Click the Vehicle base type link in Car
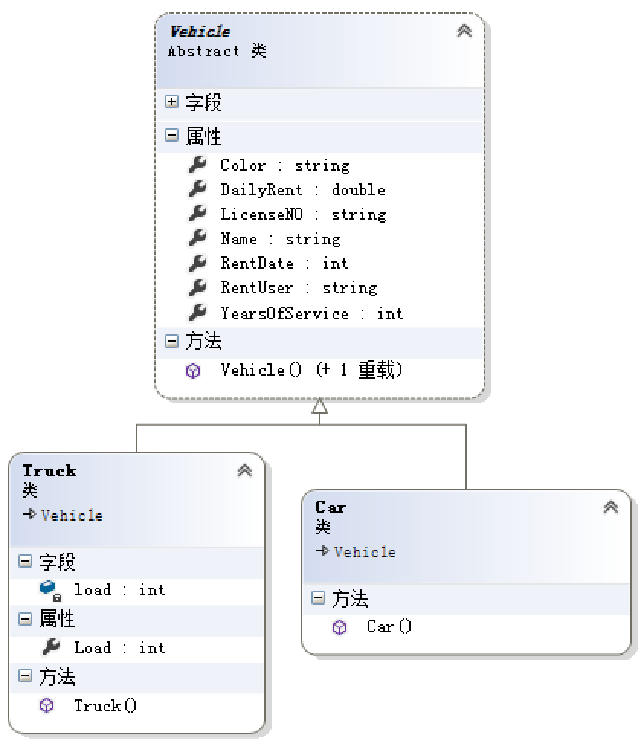Screen dimensions: 642x743 (x=364, y=552)
